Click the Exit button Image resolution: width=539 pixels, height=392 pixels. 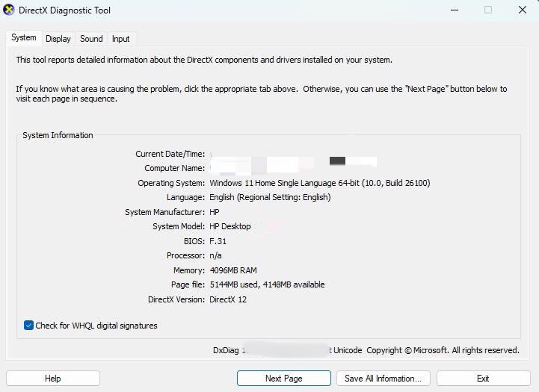click(x=483, y=379)
